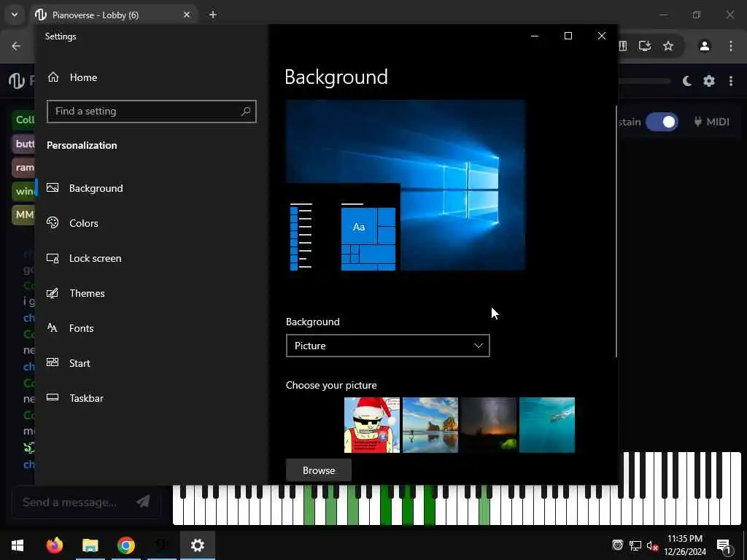Click Browse to choose a picture
Viewport: 747px width, 560px height.
point(319,470)
